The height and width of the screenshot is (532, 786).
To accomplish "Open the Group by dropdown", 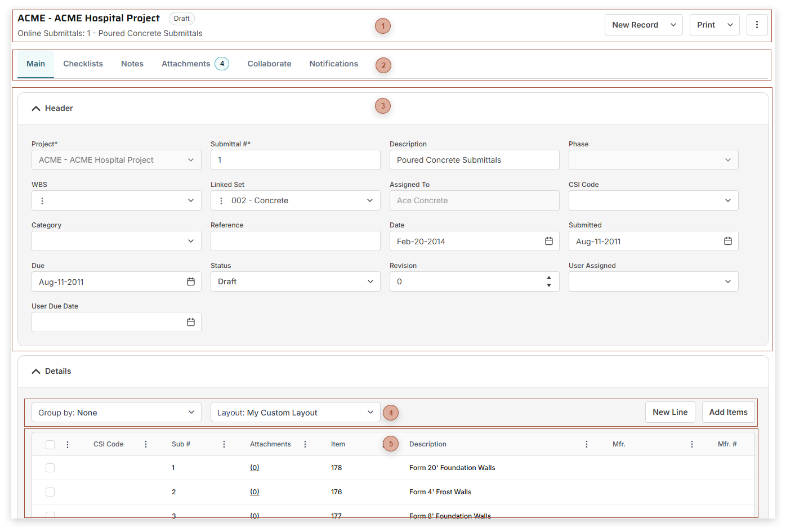I will pos(117,412).
